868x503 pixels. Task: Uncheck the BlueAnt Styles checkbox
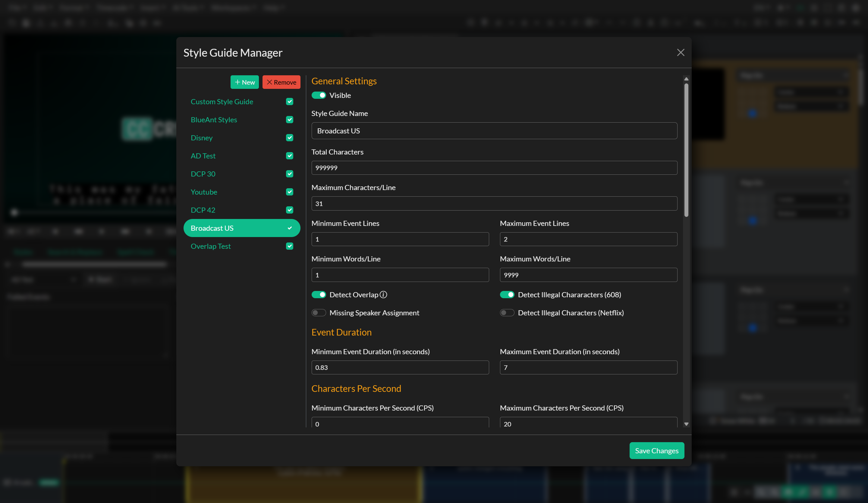(x=290, y=120)
